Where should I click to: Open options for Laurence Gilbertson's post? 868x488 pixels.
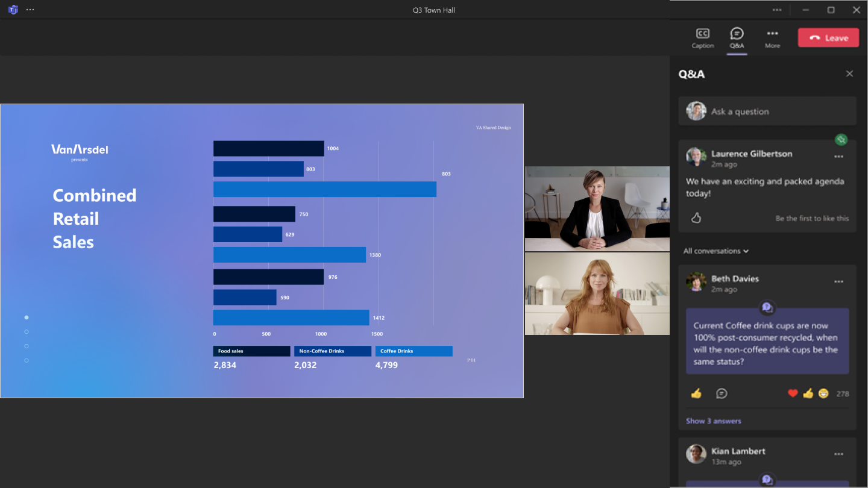click(838, 157)
